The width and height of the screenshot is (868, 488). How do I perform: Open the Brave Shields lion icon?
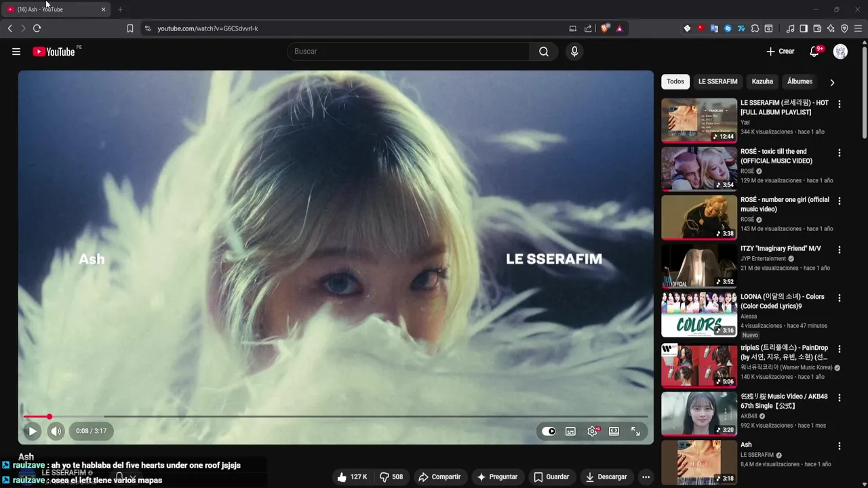pos(605,28)
